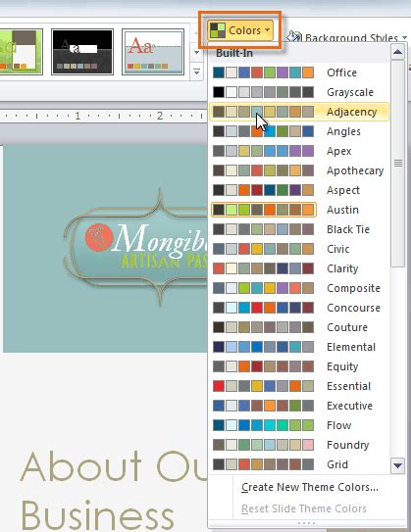Select the green Austin theme thumbnail
Viewport: 411px width, 532px height.
[21, 52]
